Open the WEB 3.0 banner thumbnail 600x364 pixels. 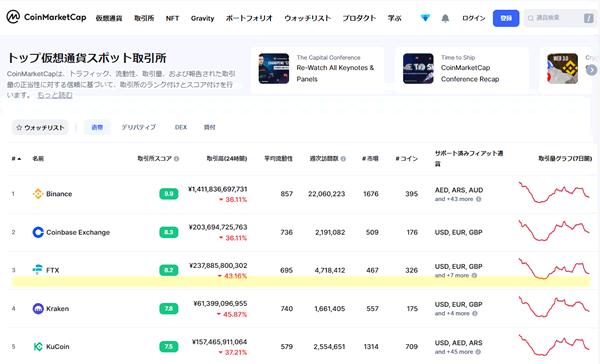tap(562, 69)
